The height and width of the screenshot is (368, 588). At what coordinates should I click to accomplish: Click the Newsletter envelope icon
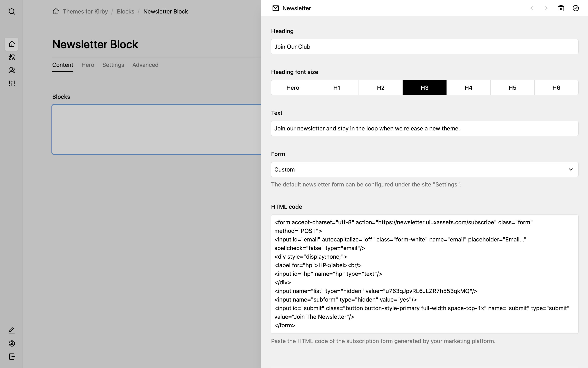pos(276,8)
